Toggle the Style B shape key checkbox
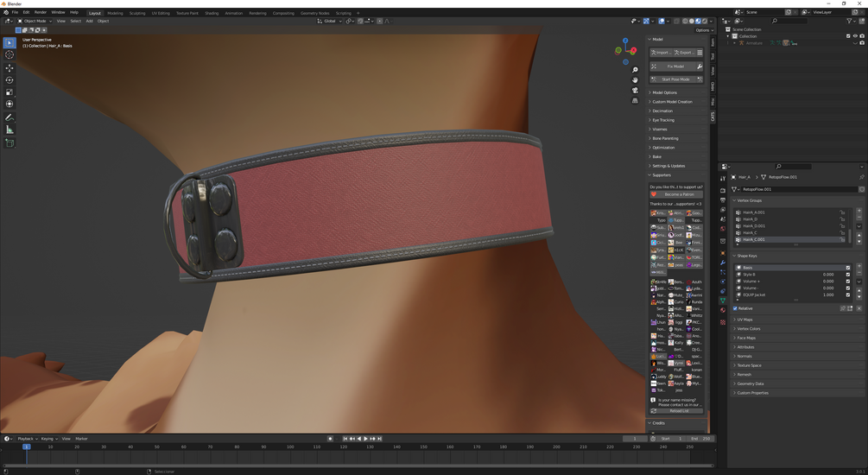Image resolution: width=868 pixels, height=475 pixels. (x=847, y=275)
